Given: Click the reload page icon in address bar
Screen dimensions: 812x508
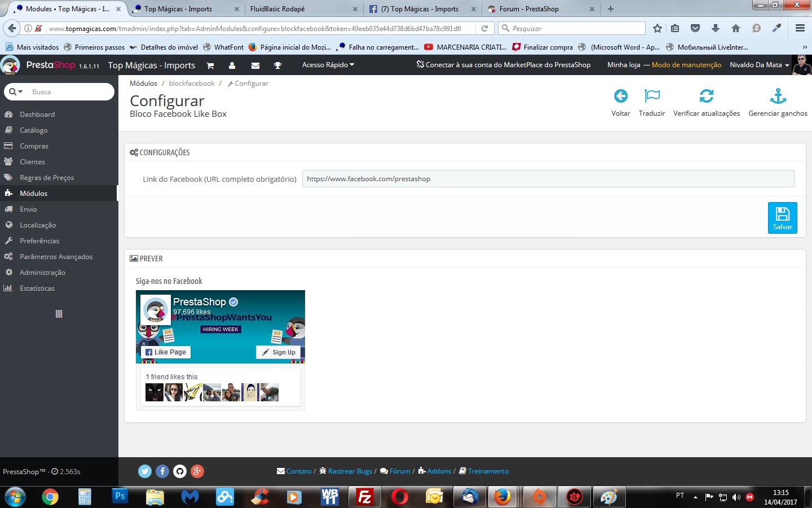Looking at the screenshot, I should (484, 28).
